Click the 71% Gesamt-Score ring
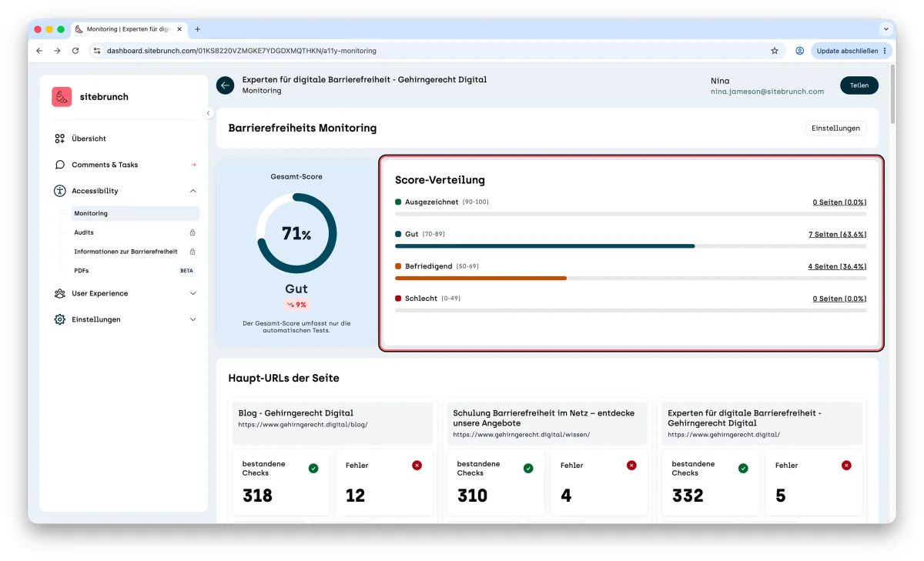924x561 pixels. 296,233
